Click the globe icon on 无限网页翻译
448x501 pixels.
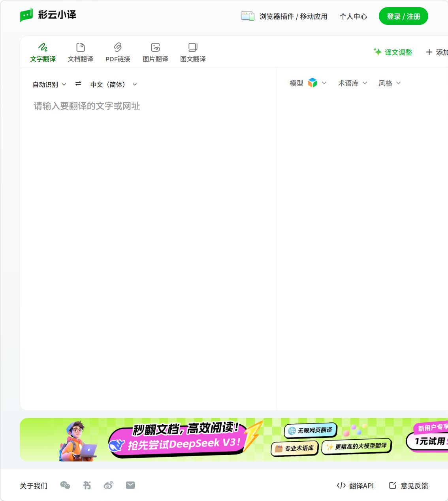coord(292,431)
